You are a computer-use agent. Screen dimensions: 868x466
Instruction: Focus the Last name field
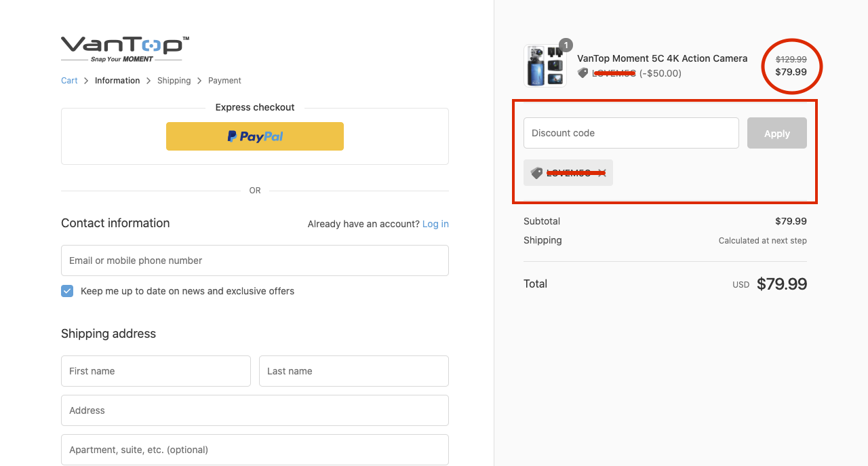(x=354, y=371)
